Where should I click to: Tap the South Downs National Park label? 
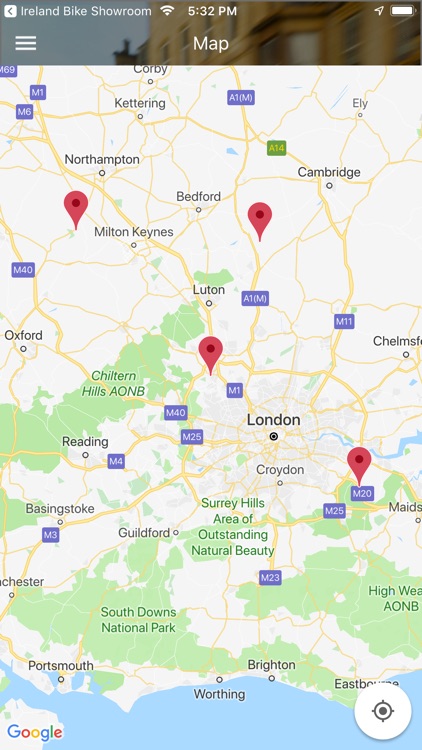(138, 620)
